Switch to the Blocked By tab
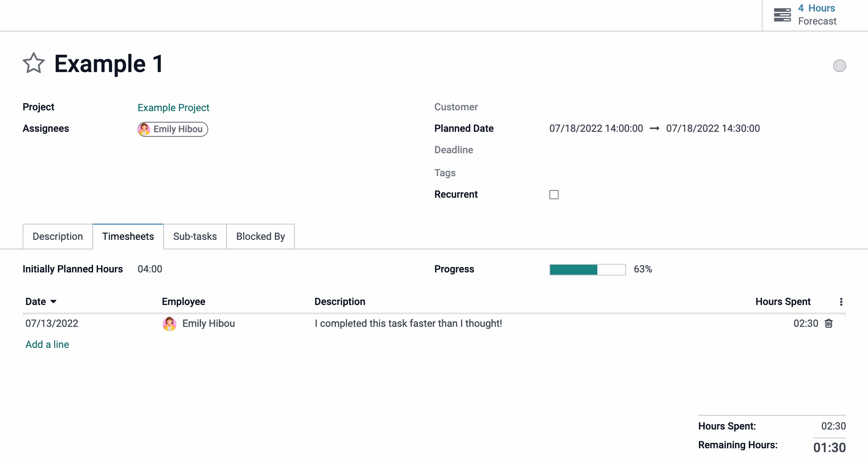Viewport: 868px width, 459px height. click(260, 237)
